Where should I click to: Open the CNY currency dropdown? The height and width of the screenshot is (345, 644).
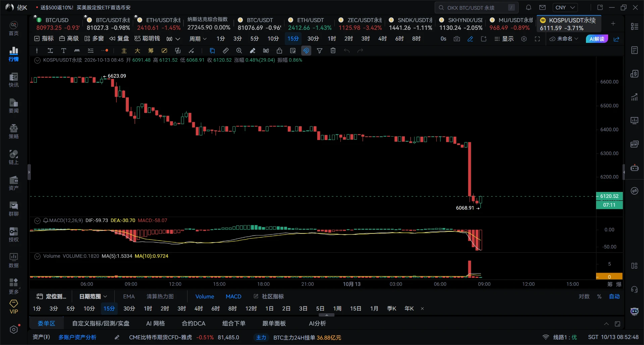point(565,7)
